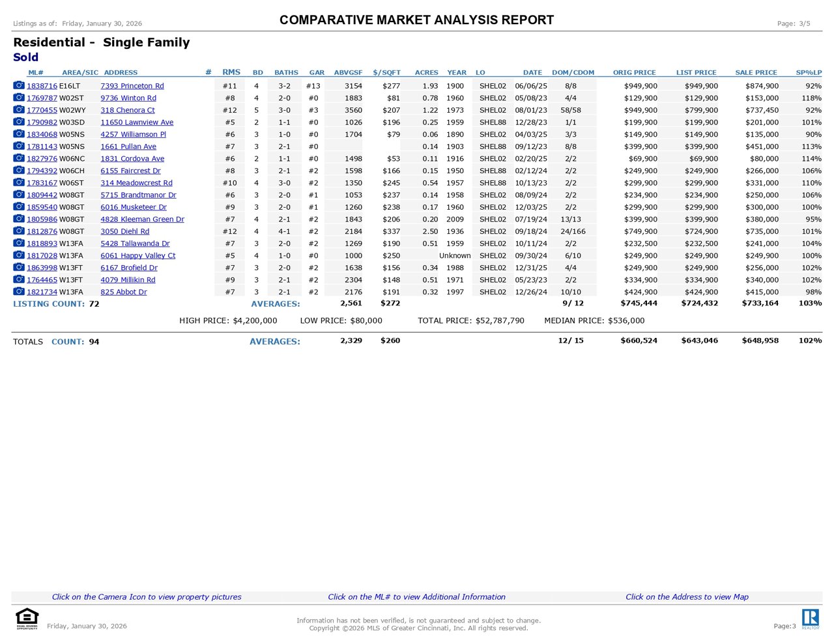
Task: Click the Realtor logo in footer
Action: (x=810, y=619)
